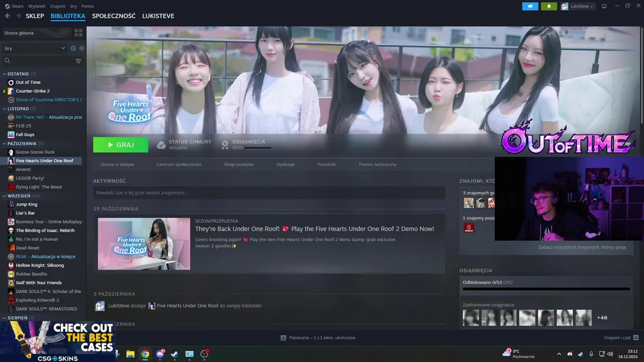
Task: Click the Zobacz wszystkich znajomych link
Action: click(x=582, y=247)
